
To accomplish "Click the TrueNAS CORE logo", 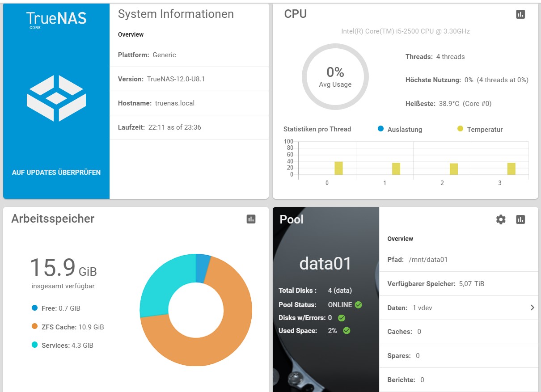I will 56,20.
